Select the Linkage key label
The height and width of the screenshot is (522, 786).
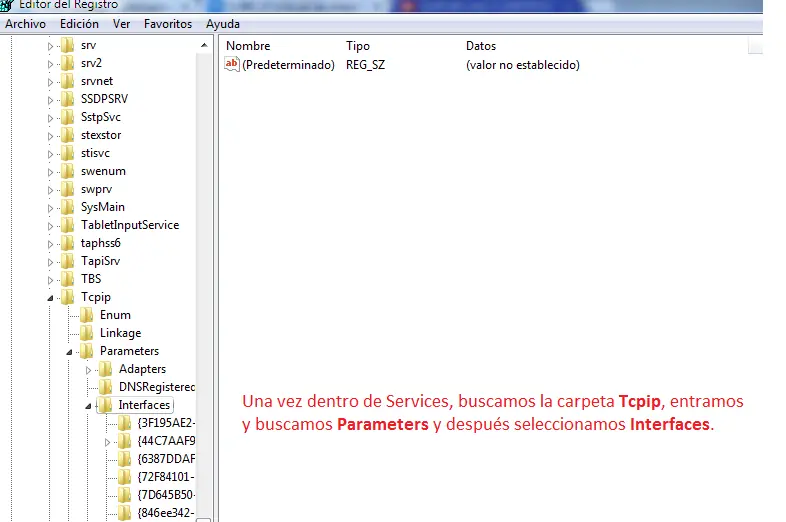(x=120, y=333)
